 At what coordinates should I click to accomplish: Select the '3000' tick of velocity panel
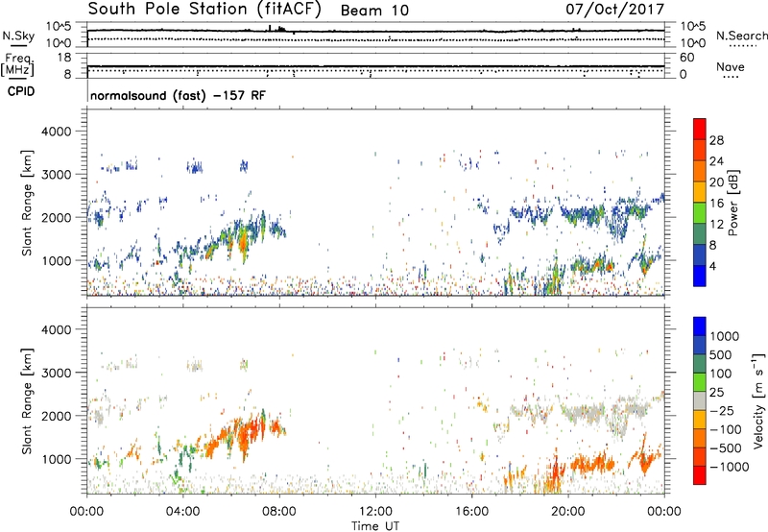coord(56,373)
